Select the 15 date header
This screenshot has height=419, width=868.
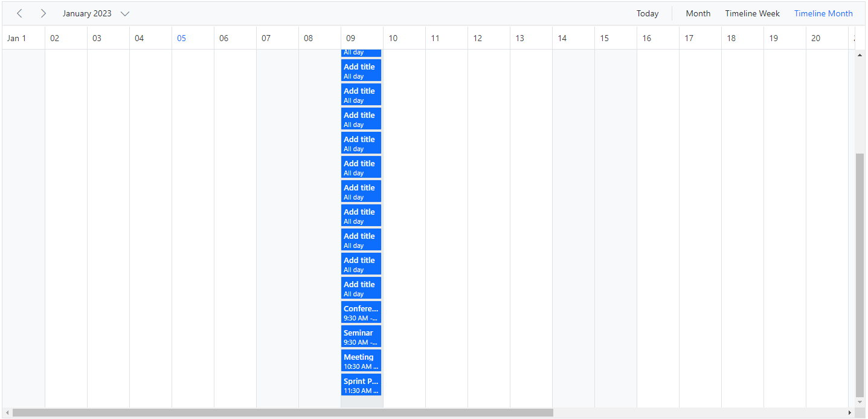coord(616,38)
